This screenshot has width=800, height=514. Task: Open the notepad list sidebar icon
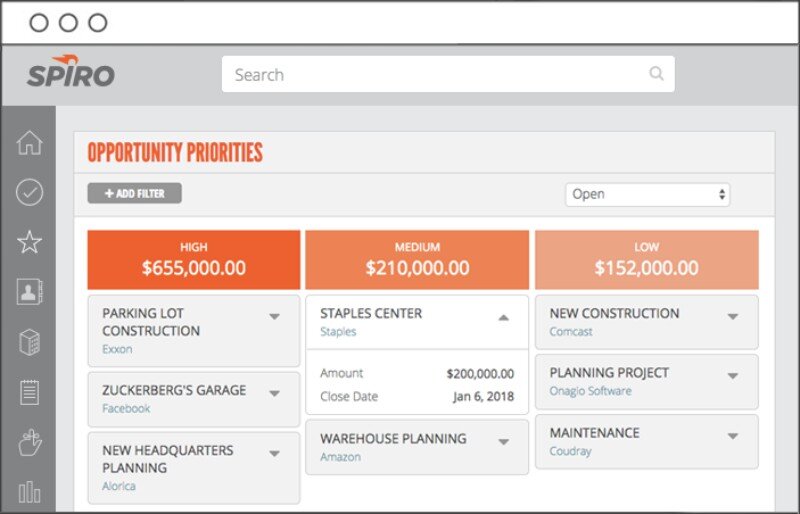(30, 392)
